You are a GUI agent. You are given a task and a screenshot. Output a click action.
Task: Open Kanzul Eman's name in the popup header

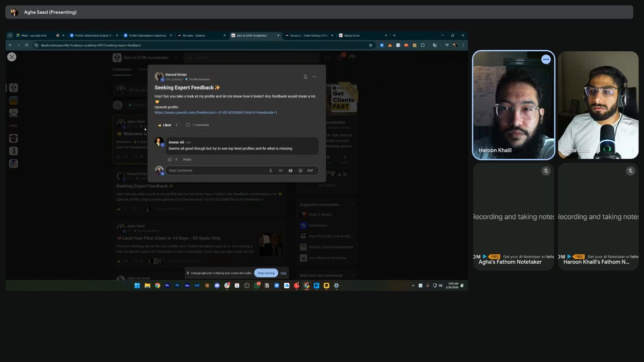tap(176, 74)
